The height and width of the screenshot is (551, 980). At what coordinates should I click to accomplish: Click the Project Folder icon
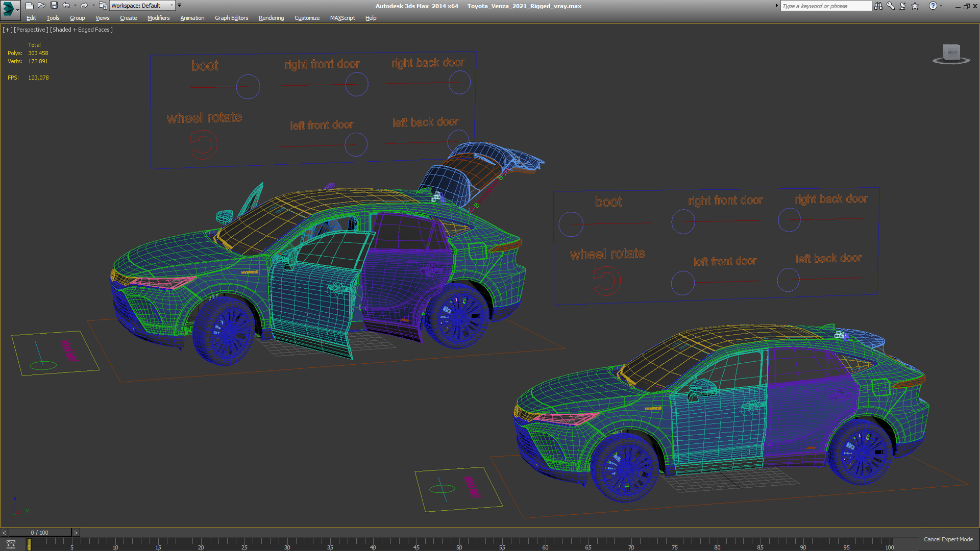click(x=103, y=6)
